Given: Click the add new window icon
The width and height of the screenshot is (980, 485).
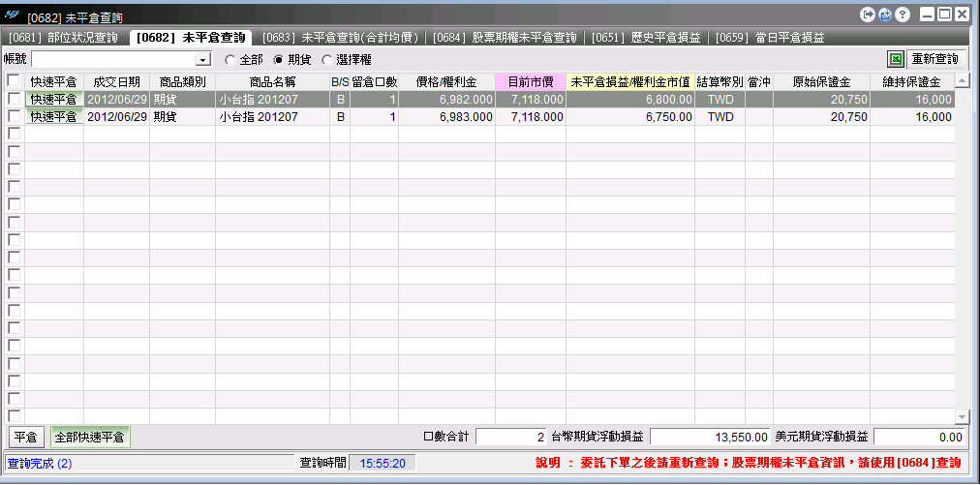Looking at the screenshot, I should pos(884,14).
